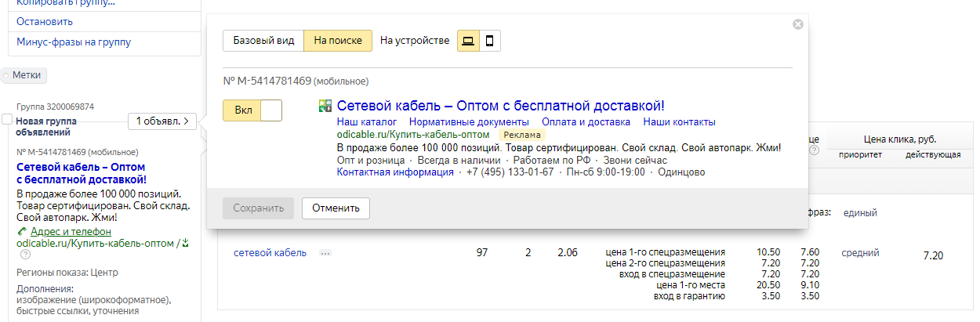Click the help question mark under the ad URL
This screenshot has width=980, height=322.
point(25,255)
